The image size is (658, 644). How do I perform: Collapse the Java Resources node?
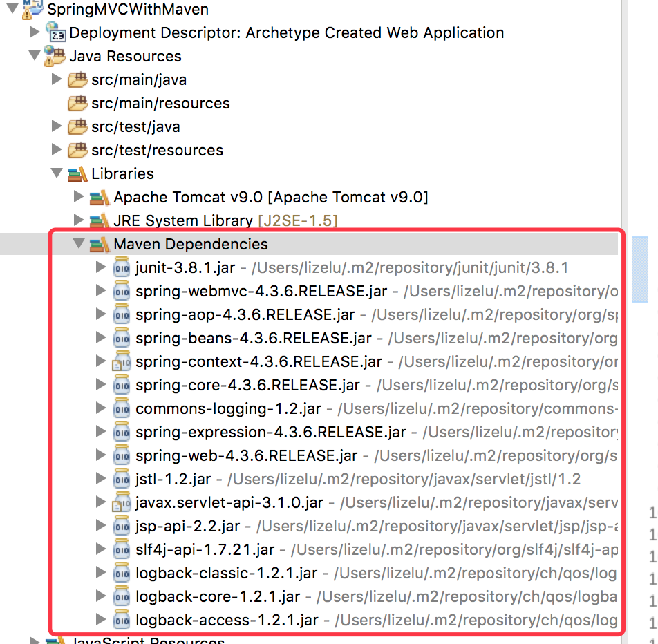[x=34, y=56]
